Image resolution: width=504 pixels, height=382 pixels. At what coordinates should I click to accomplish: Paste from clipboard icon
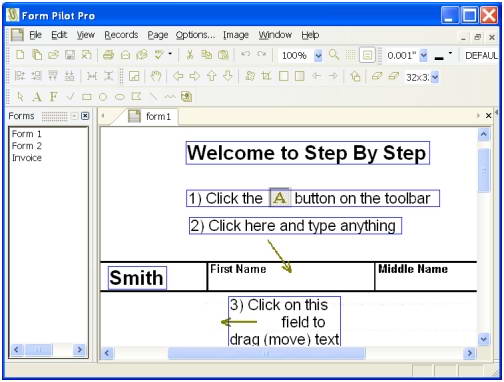[223, 55]
